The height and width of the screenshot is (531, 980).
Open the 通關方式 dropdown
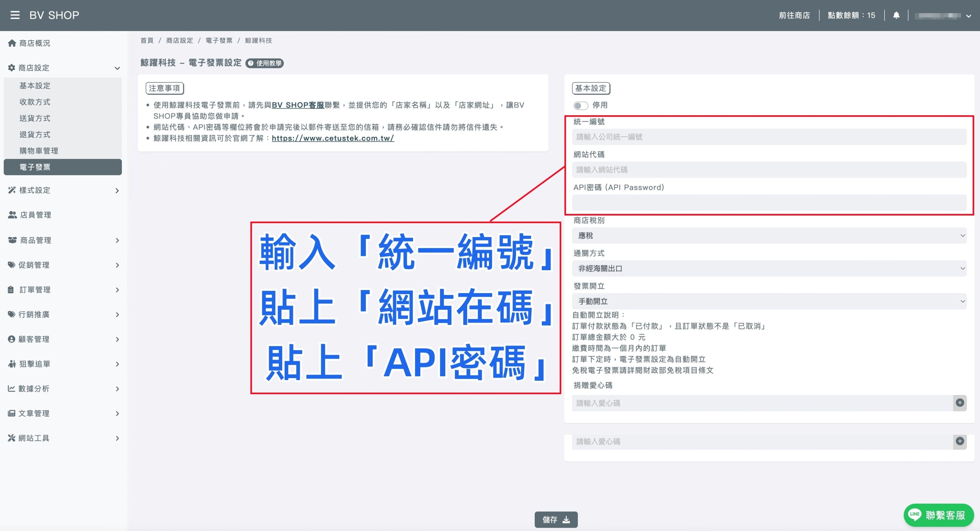769,268
